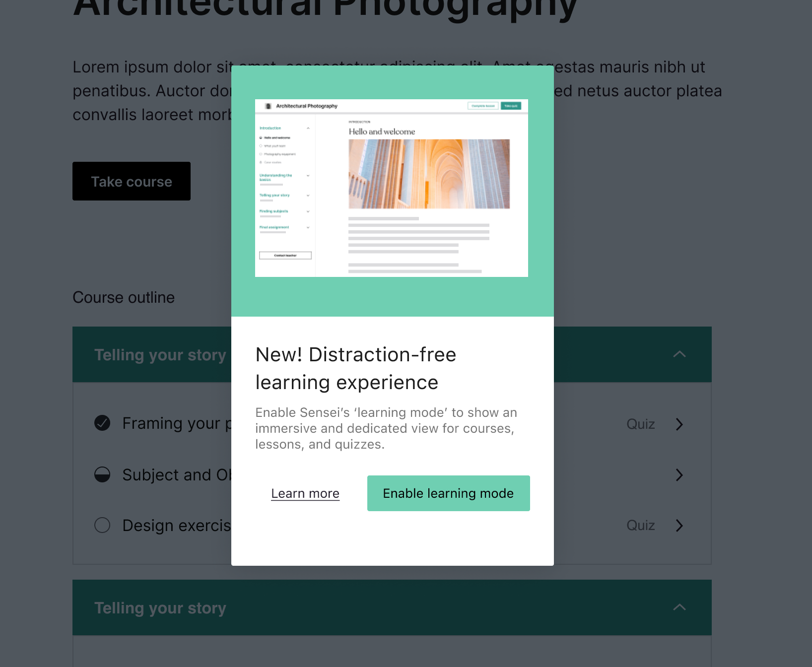Click the Introduction collapse chevron in the preview sidebar
The height and width of the screenshot is (667, 812).
pyautogui.click(x=308, y=128)
